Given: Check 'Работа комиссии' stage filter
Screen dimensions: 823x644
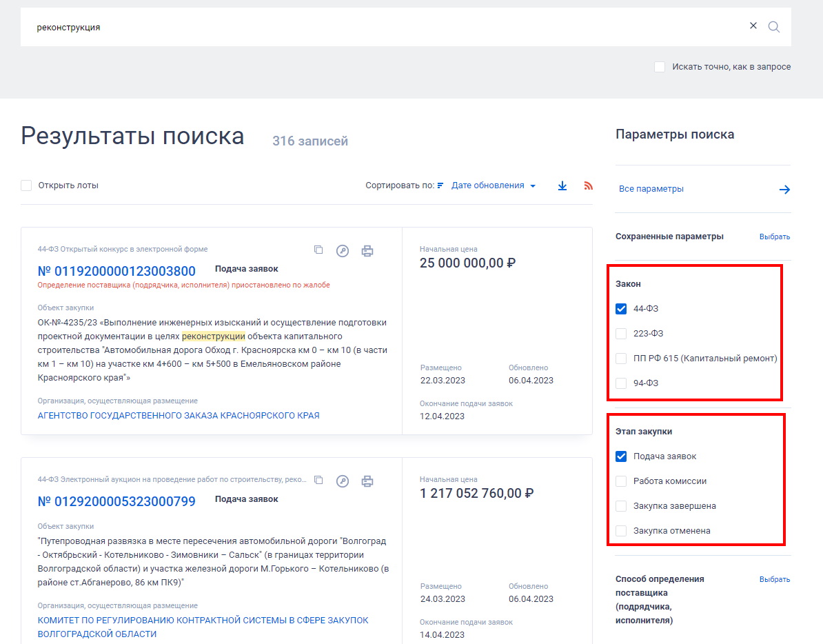Looking at the screenshot, I should 621,481.
